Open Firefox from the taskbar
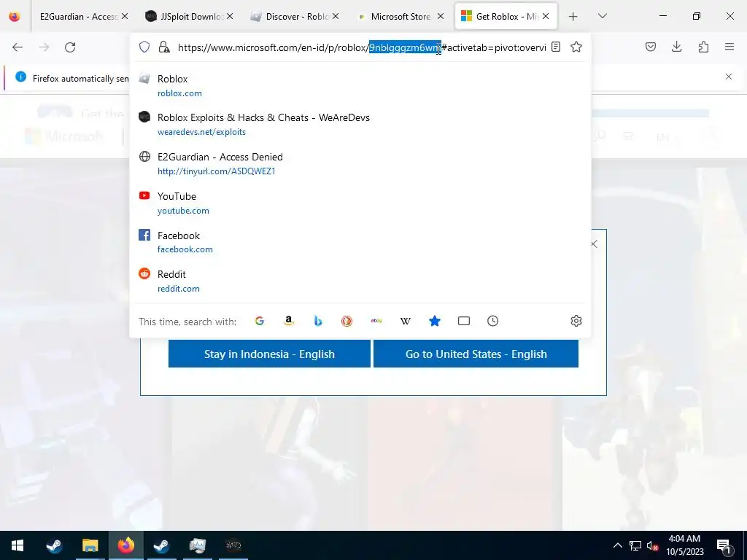747x560 pixels. (x=125, y=545)
